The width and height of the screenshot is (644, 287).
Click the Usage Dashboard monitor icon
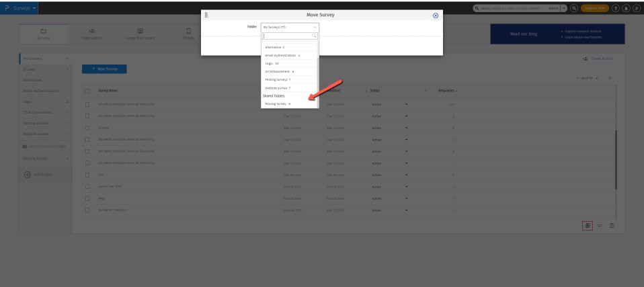(x=140, y=31)
